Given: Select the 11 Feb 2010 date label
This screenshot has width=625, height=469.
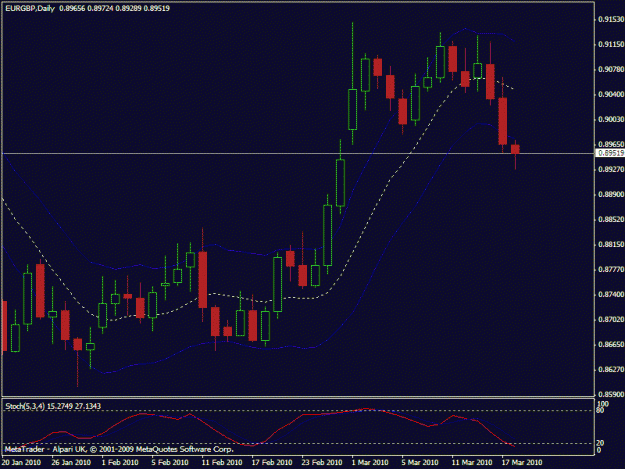Looking at the screenshot, I should [222, 462].
